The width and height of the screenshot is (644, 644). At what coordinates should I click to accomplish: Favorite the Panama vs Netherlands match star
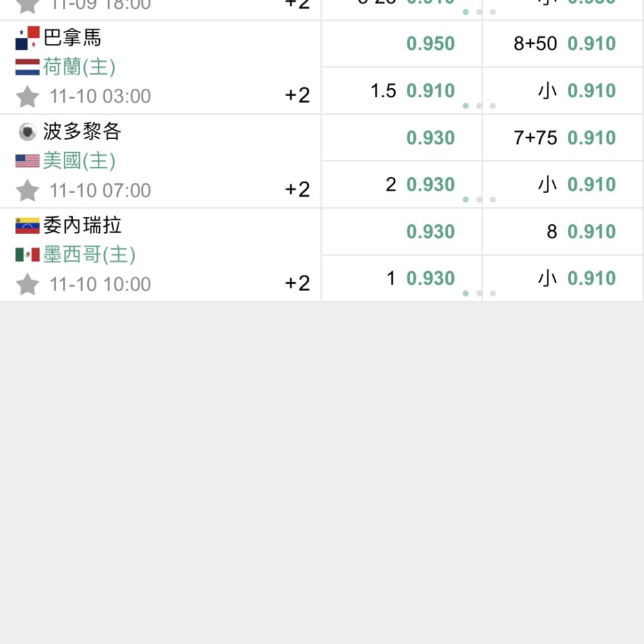point(28,97)
